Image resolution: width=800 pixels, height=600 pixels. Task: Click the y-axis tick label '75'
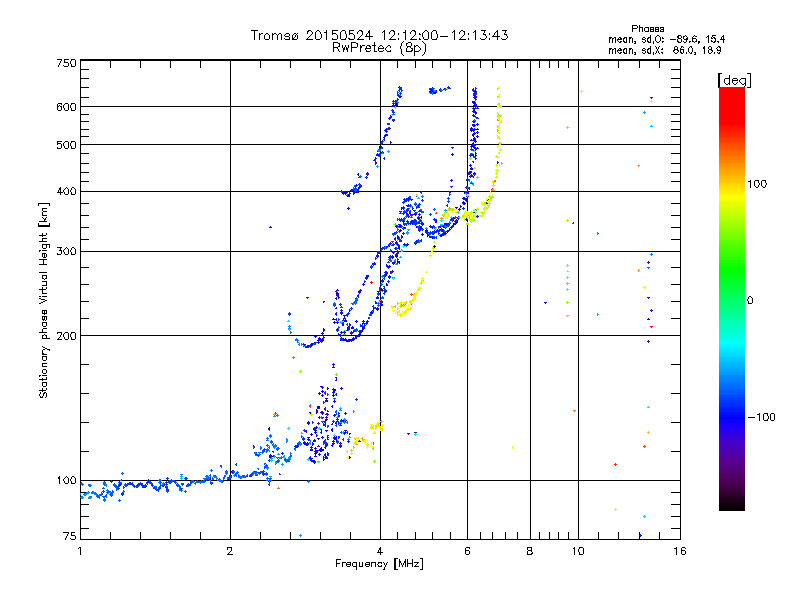click(x=70, y=536)
